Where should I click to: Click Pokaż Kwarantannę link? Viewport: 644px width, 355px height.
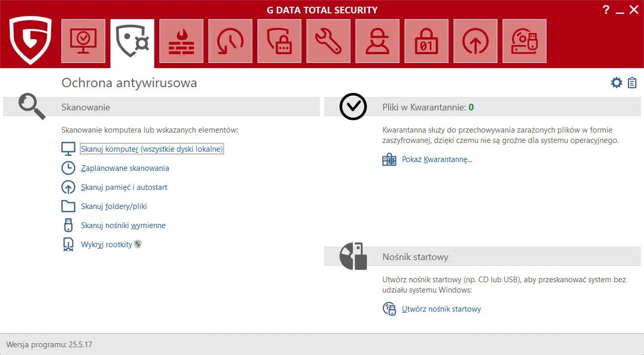(437, 159)
